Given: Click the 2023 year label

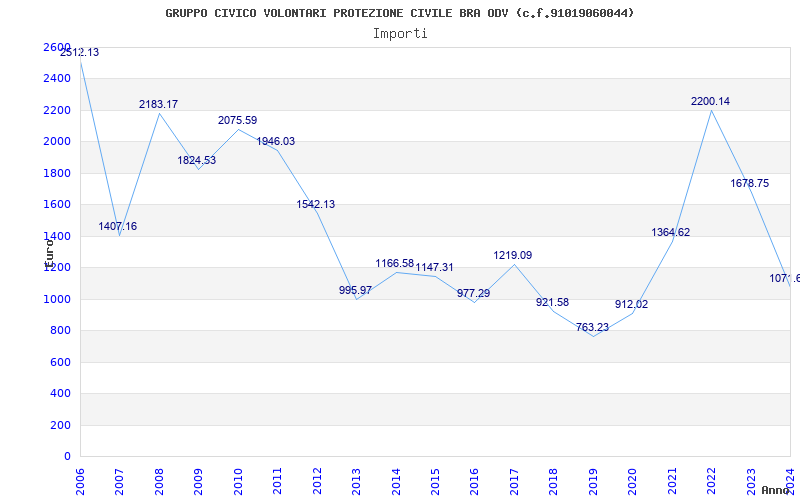Looking at the screenshot, I should click(x=751, y=482).
